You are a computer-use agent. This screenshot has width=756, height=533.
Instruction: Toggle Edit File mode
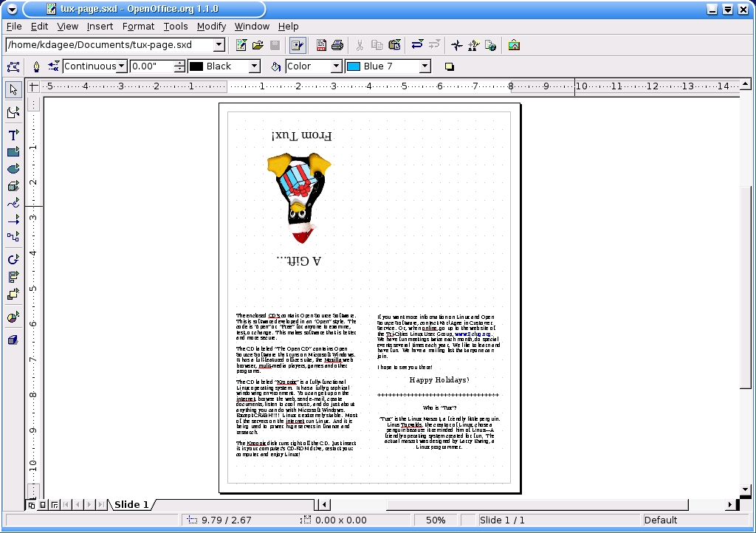tap(298, 45)
